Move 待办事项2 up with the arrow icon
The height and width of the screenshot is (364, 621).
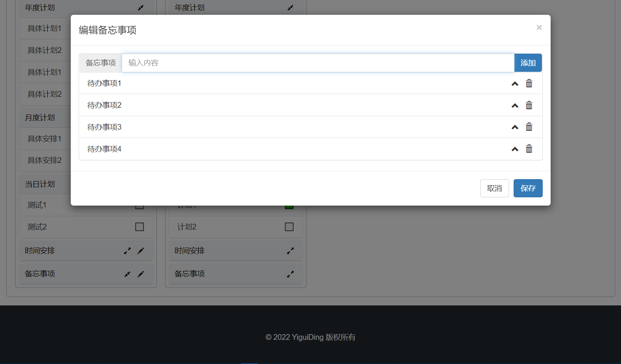coord(515,105)
